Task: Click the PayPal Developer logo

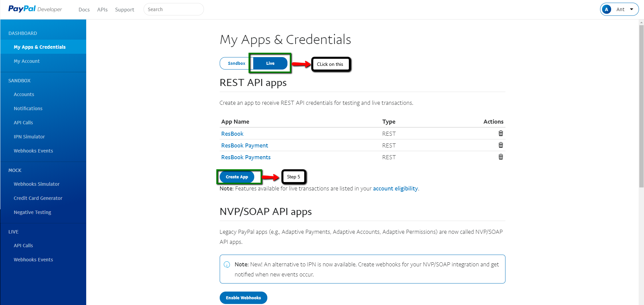Action: 35,9
